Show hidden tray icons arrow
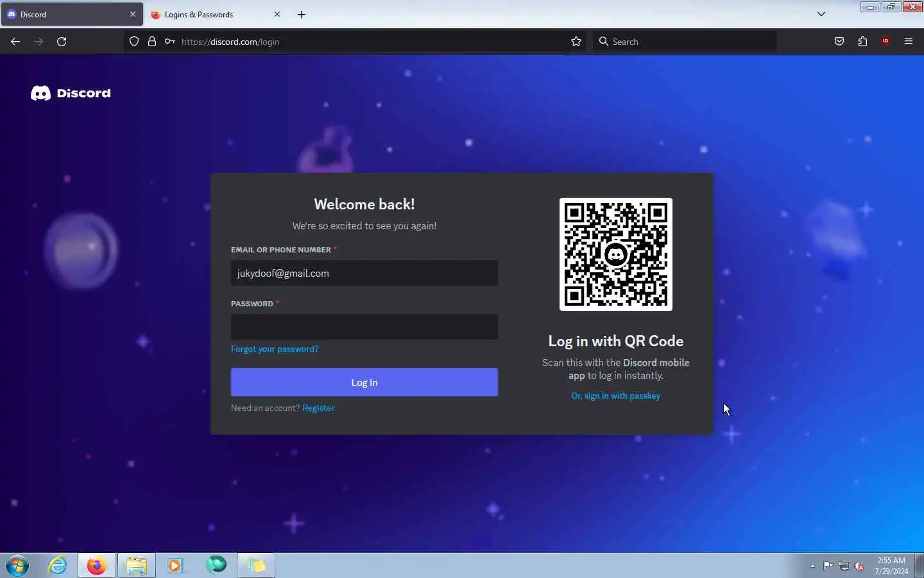 tap(812, 566)
